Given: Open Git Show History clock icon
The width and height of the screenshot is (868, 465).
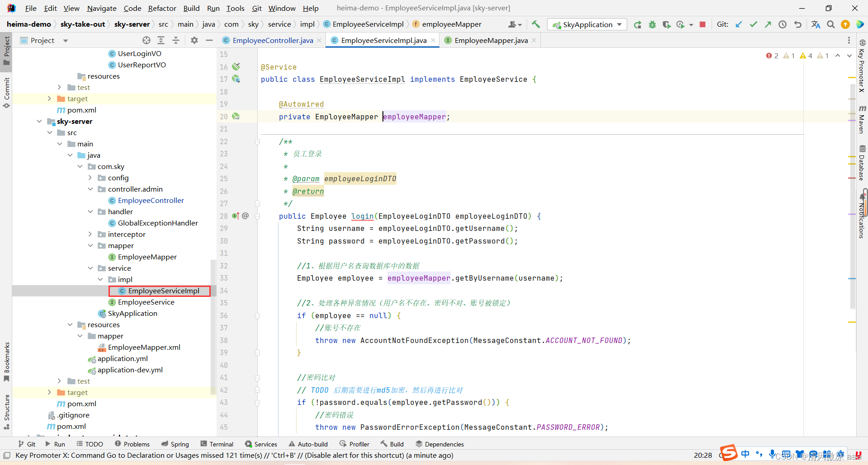Looking at the screenshot, I should click(783, 24).
